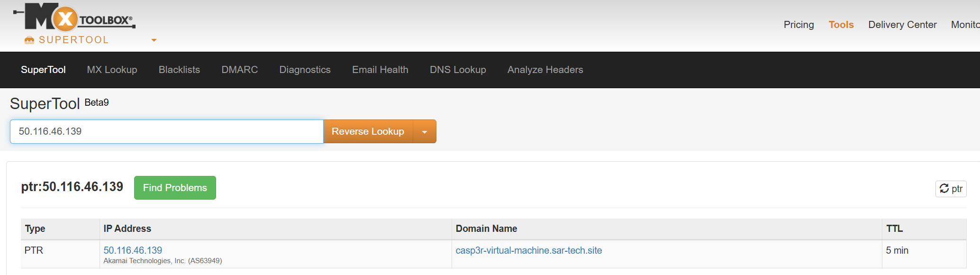Select the Diagnostics tab
The image size is (980, 275).
(305, 70)
